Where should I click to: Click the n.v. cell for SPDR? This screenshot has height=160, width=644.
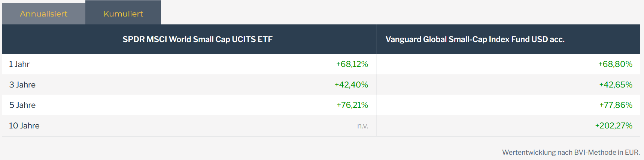click(x=362, y=126)
